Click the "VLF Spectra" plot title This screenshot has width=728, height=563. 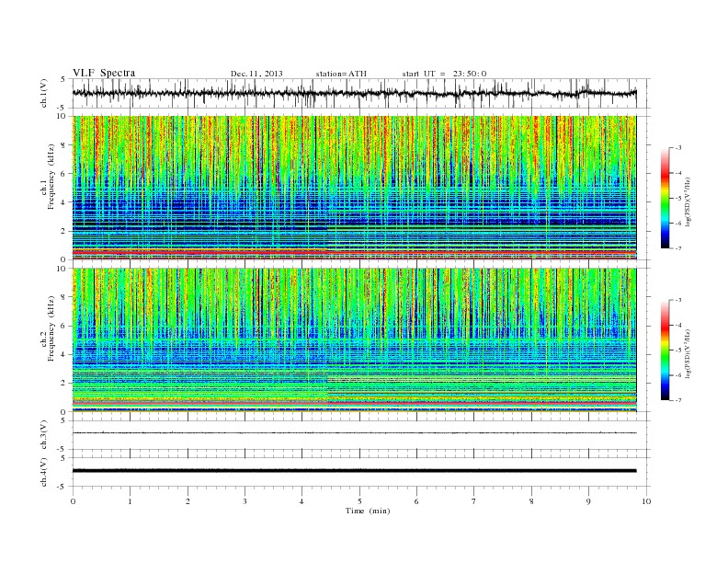(104, 73)
